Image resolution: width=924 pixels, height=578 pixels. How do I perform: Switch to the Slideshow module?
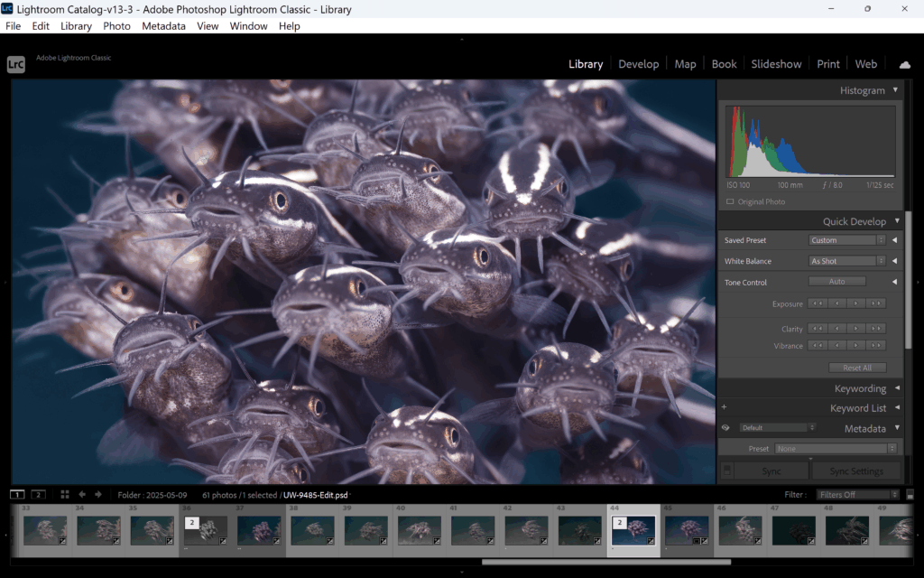point(776,64)
